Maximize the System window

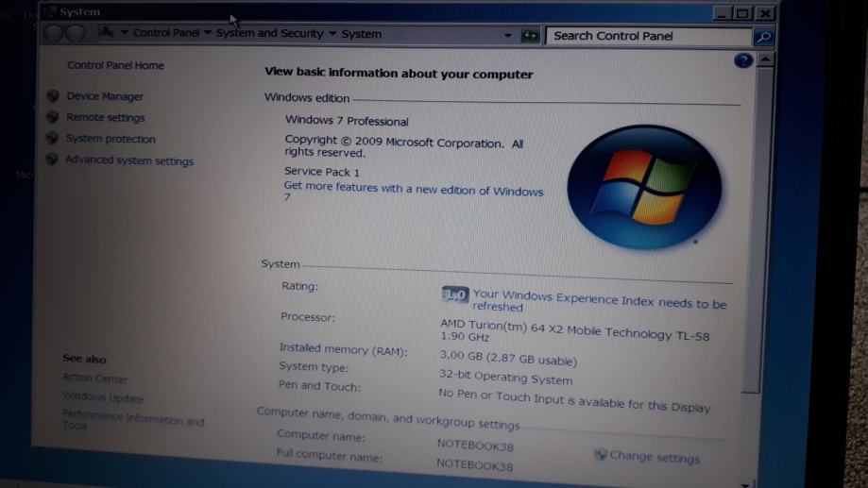point(742,13)
